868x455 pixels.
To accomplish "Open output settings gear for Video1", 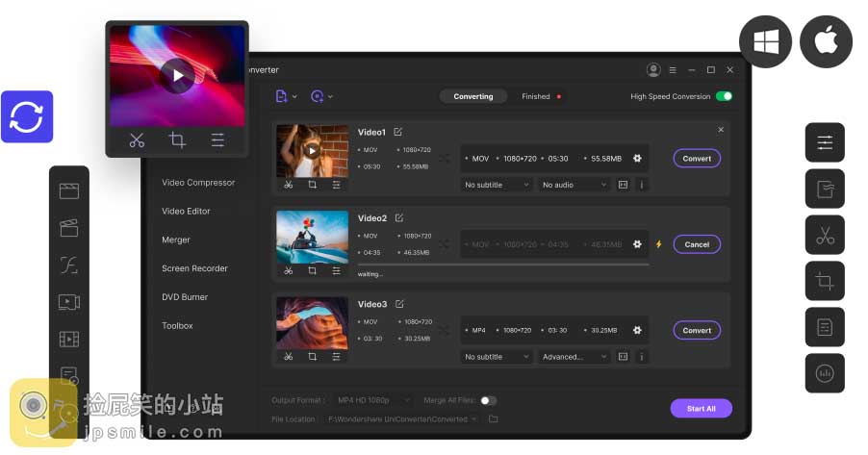I will 637,159.
